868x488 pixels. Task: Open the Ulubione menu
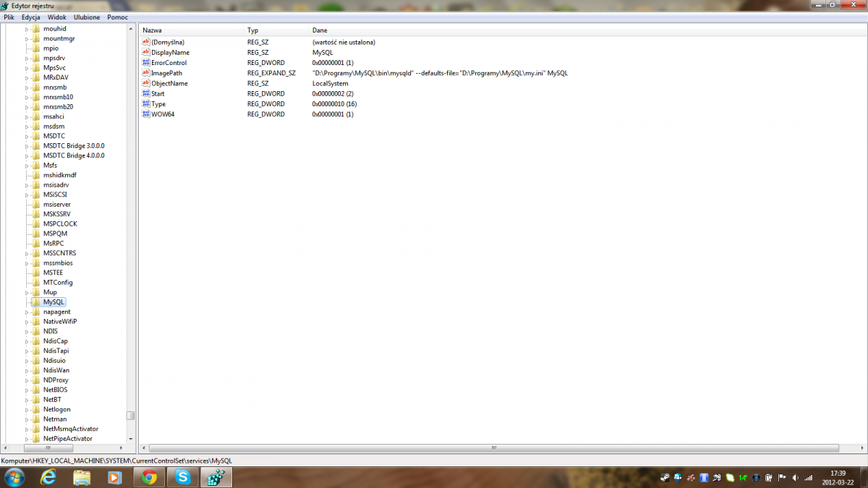pos(87,17)
